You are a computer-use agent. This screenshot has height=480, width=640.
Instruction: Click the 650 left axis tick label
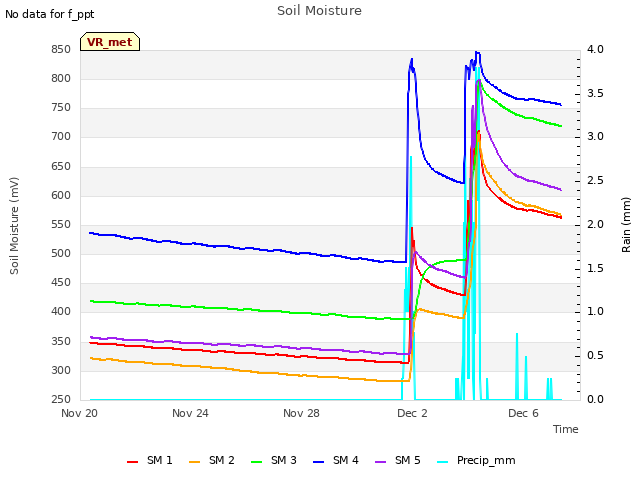coord(61,167)
